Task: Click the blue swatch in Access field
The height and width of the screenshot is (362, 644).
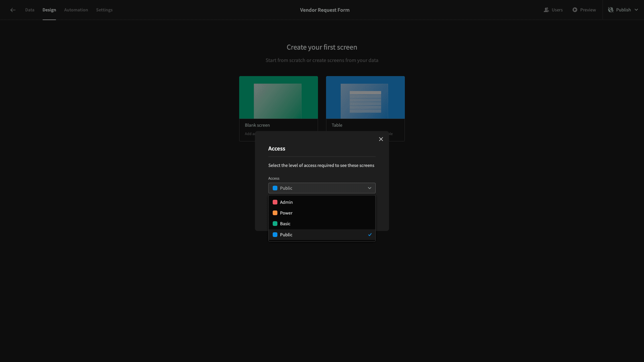Action: pyautogui.click(x=275, y=188)
